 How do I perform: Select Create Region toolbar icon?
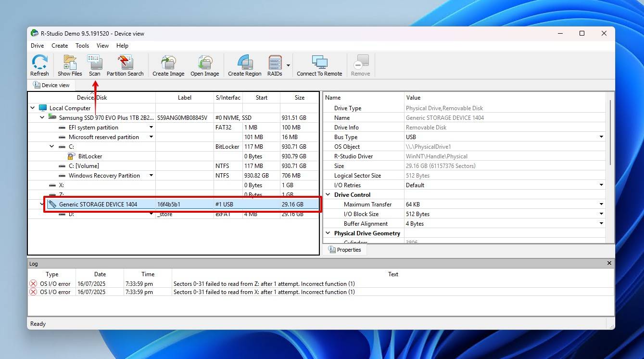coord(245,65)
